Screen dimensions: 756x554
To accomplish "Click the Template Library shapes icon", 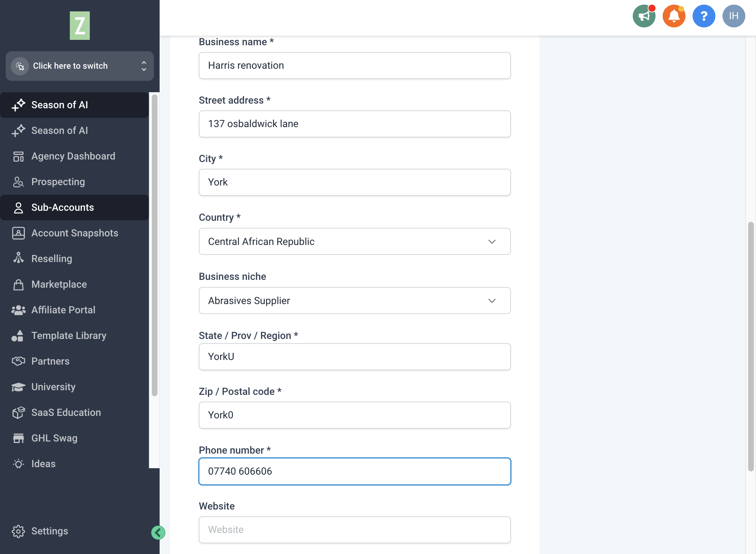I will pyautogui.click(x=17, y=336).
